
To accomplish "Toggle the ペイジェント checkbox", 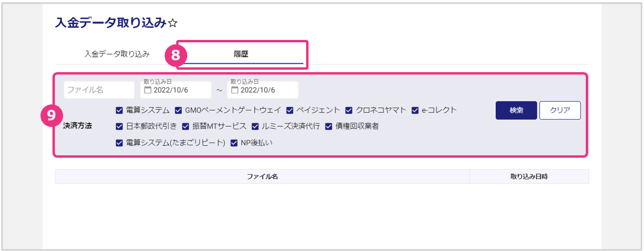I will 290,110.
